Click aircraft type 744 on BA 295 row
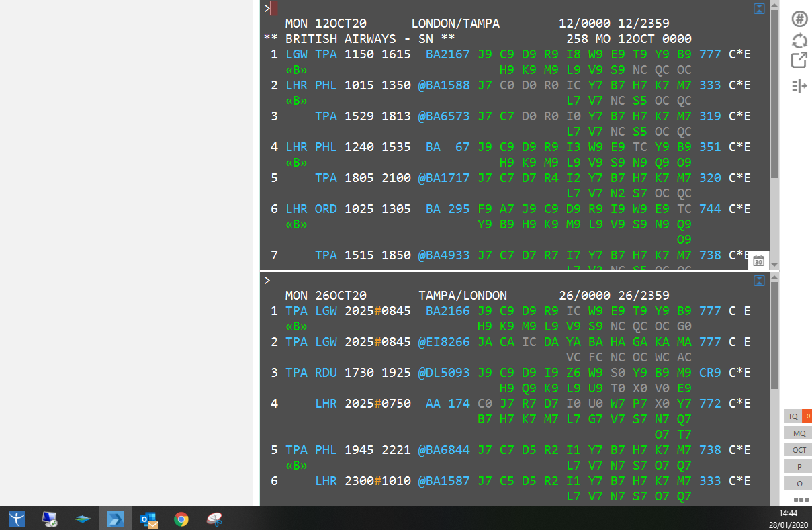This screenshot has height=530, width=812. coord(710,209)
